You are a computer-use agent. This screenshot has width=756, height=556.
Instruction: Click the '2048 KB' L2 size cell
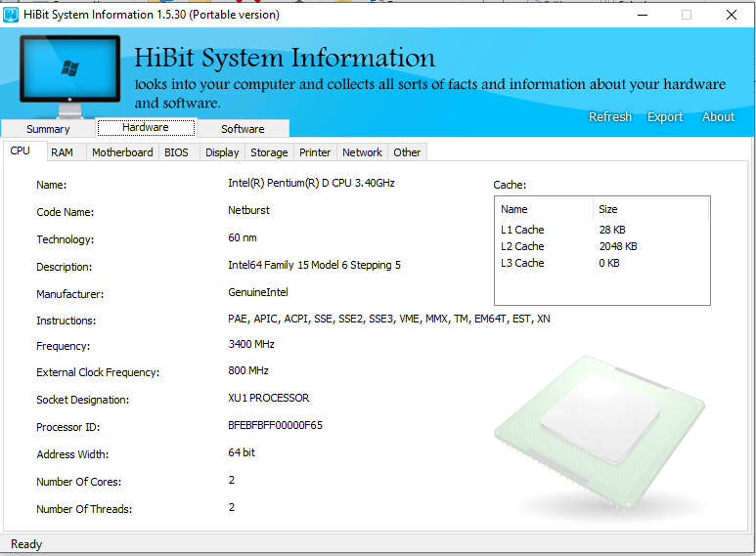(x=618, y=246)
